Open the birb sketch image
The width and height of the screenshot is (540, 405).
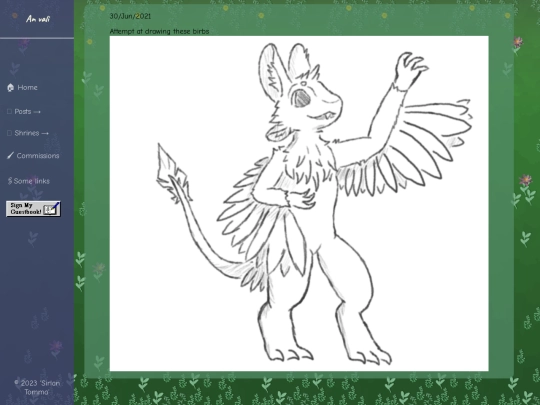click(x=299, y=204)
